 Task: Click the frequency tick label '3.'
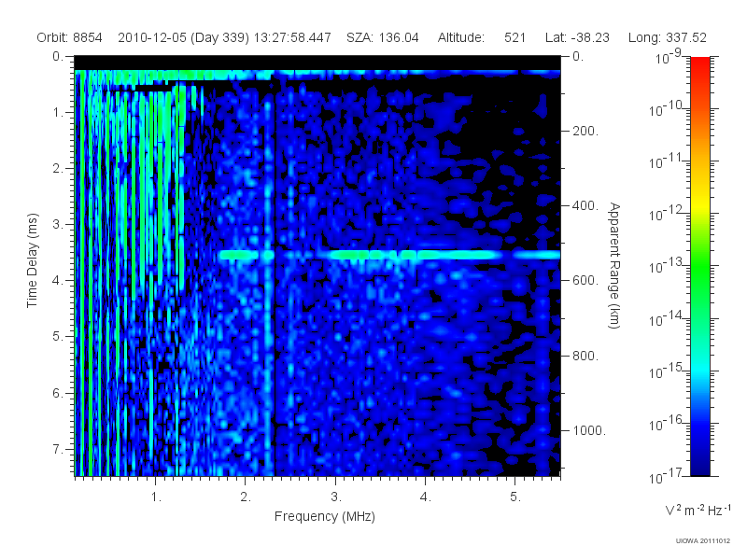click(x=336, y=497)
